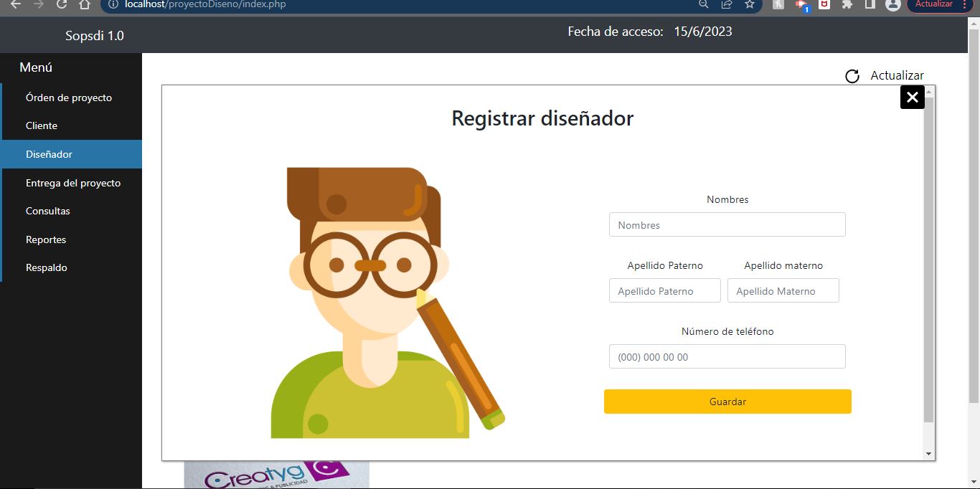This screenshot has width=980, height=489.
Task: Close the Registrar diseñador dialog
Action: (x=912, y=98)
